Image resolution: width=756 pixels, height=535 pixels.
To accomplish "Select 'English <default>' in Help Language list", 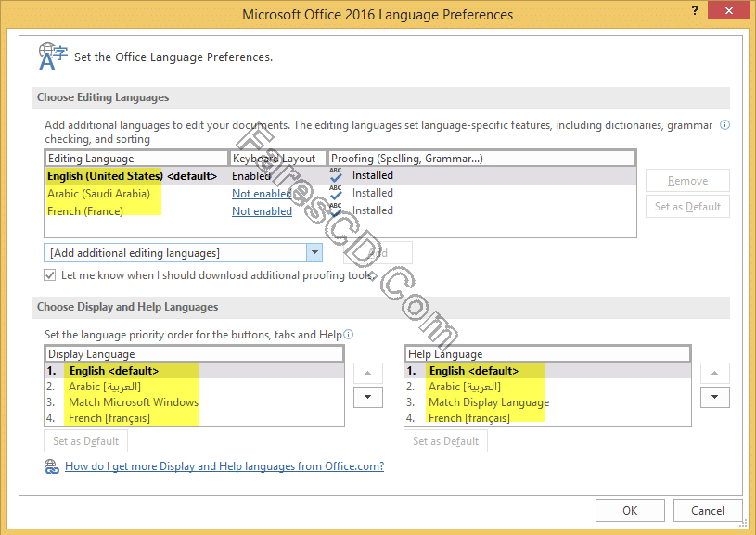I will (547, 371).
